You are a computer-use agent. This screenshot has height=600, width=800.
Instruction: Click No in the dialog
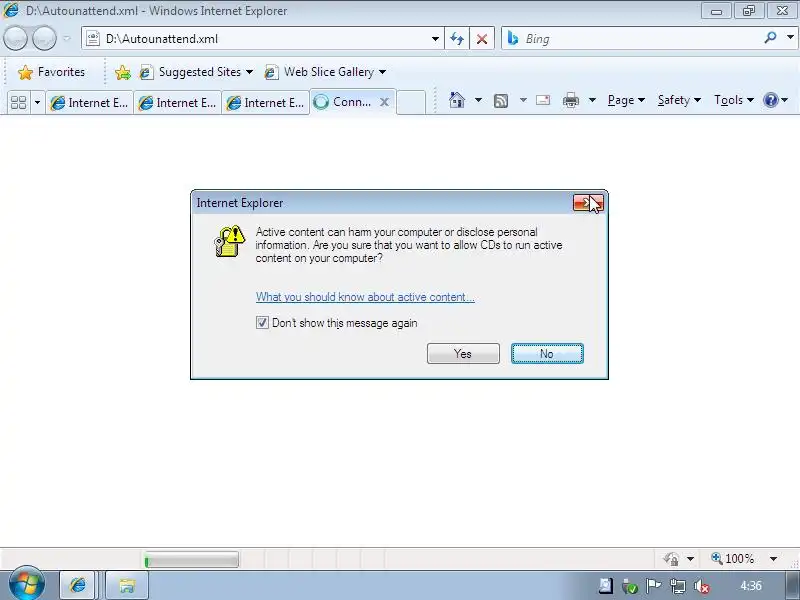pos(547,354)
